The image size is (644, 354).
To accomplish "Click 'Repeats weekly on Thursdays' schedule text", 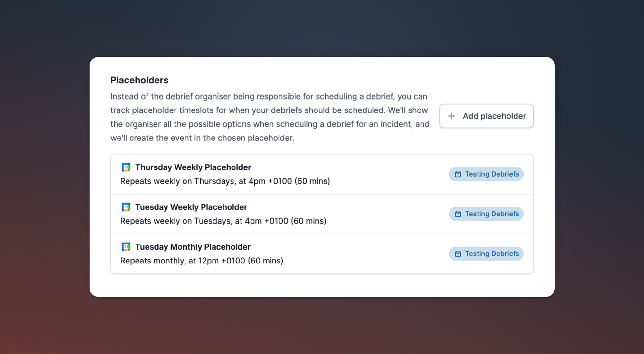I will tap(225, 181).
